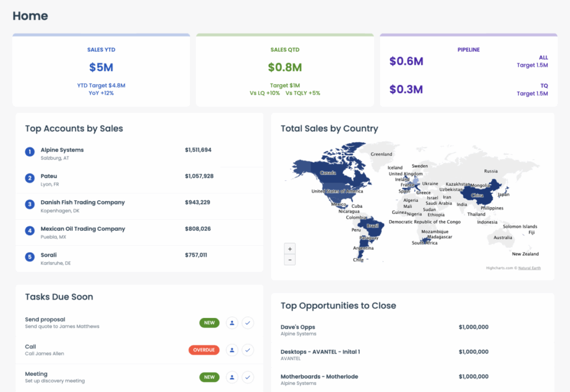The image size is (570, 392).
Task: Click the rank 1 badge for Alpine Systems
Action: pos(30,152)
